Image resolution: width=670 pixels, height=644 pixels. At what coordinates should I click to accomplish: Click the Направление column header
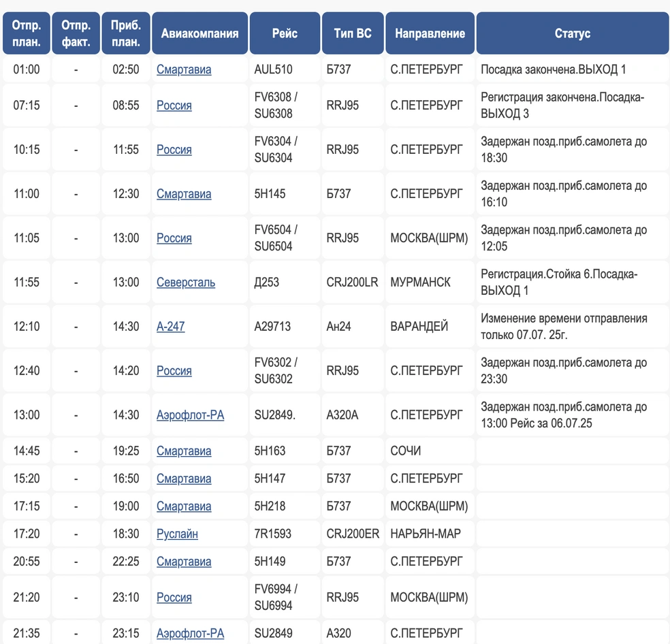[x=430, y=33]
